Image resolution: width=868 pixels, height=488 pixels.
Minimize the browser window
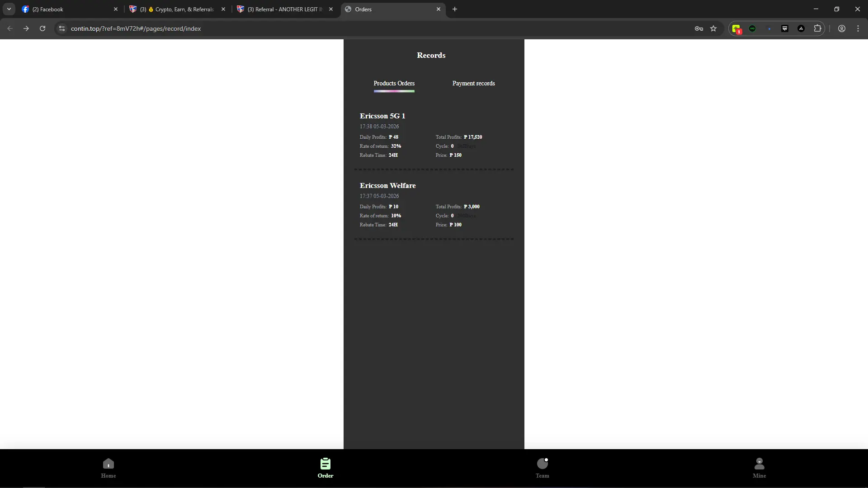pos(816,9)
